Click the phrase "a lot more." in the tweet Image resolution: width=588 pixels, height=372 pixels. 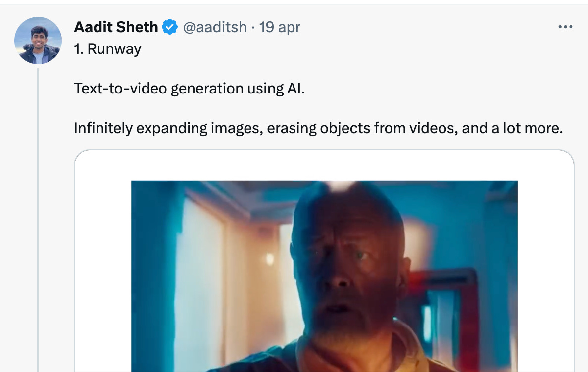[527, 128]
